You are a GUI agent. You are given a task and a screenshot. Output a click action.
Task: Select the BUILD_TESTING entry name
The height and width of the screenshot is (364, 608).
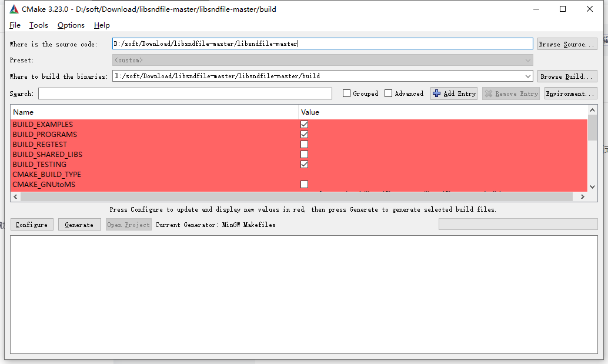click(39, 165)
